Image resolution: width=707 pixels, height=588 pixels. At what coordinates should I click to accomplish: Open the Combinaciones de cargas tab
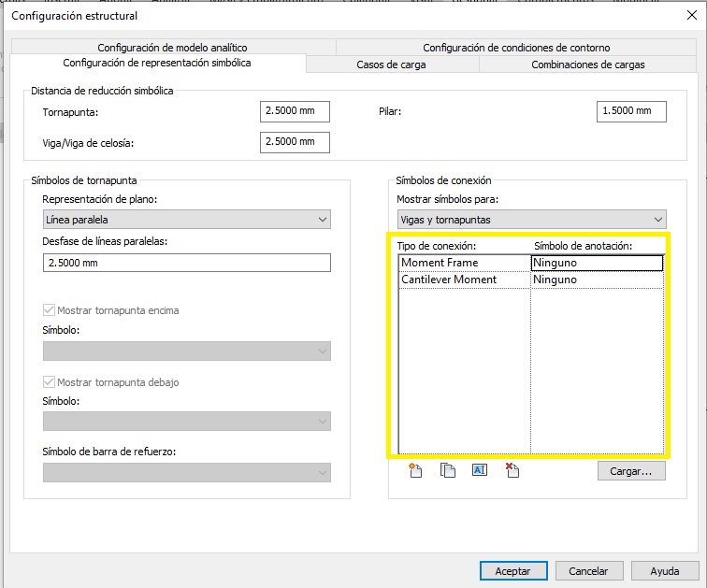pyautogui.click(x=587, y=65)
